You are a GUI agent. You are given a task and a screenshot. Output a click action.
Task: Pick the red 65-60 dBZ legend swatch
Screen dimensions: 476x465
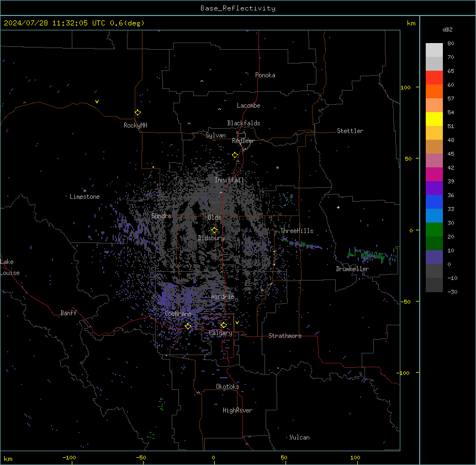434,77
